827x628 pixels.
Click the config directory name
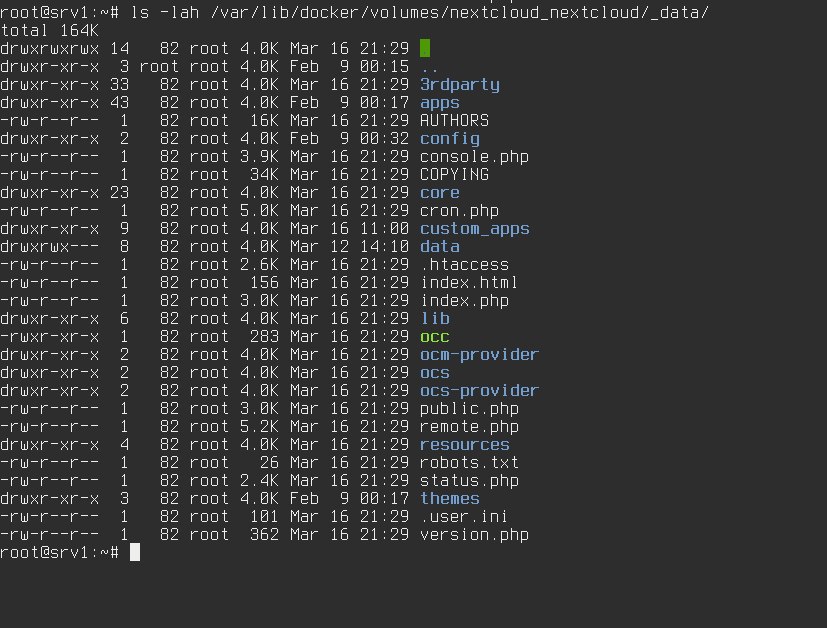(x=449, y=138)
